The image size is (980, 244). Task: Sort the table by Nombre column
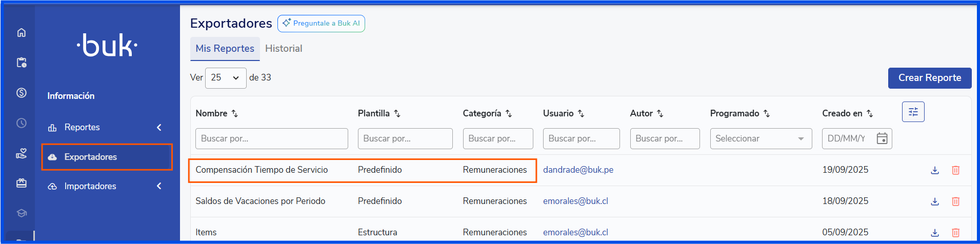[235, 113]
